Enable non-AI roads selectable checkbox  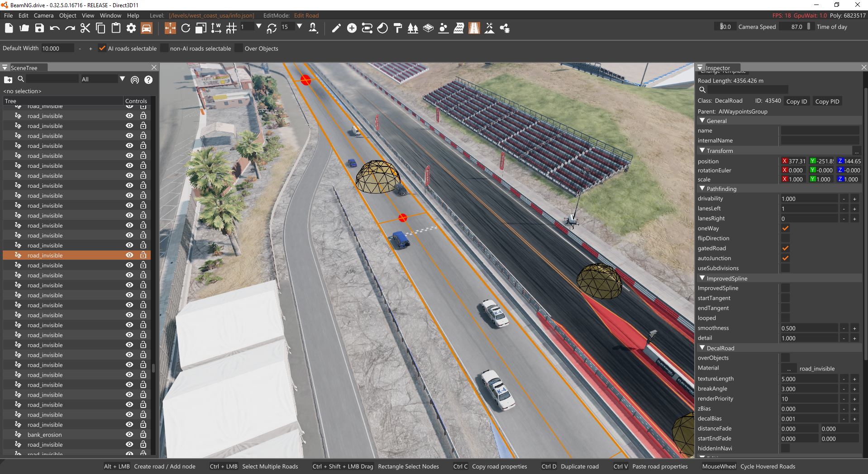point(165,48)
